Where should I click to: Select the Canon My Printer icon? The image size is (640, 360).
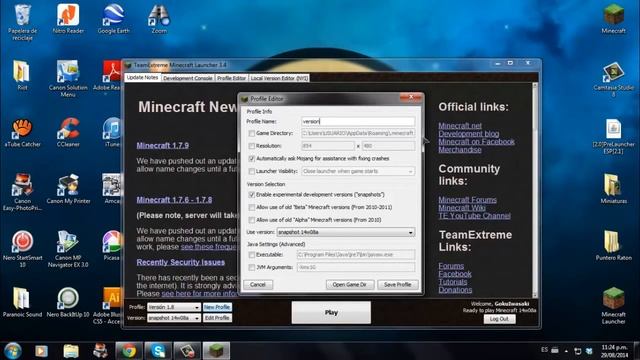tap(68, 189)
